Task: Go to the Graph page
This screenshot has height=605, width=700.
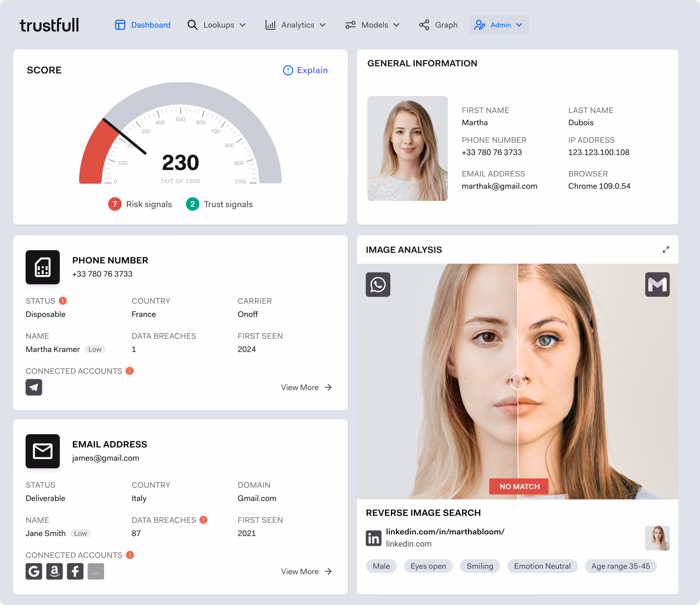Action: [438, 25]
